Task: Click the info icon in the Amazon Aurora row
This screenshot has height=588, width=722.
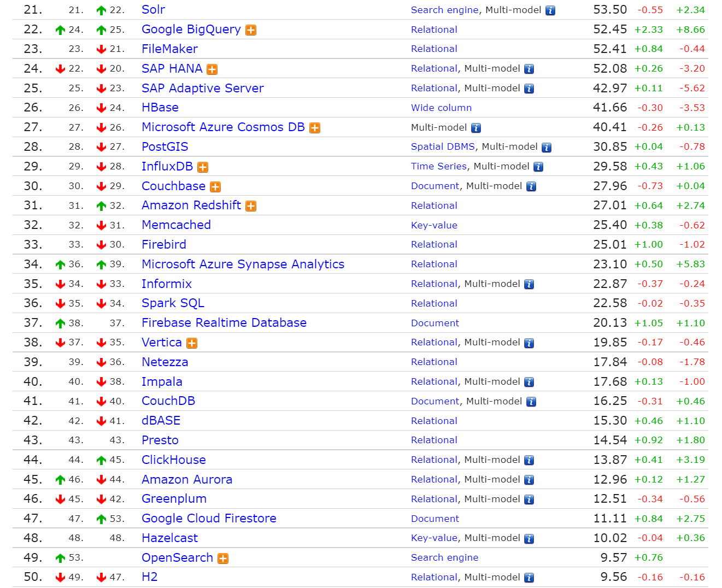Action: tap(529, 480)
